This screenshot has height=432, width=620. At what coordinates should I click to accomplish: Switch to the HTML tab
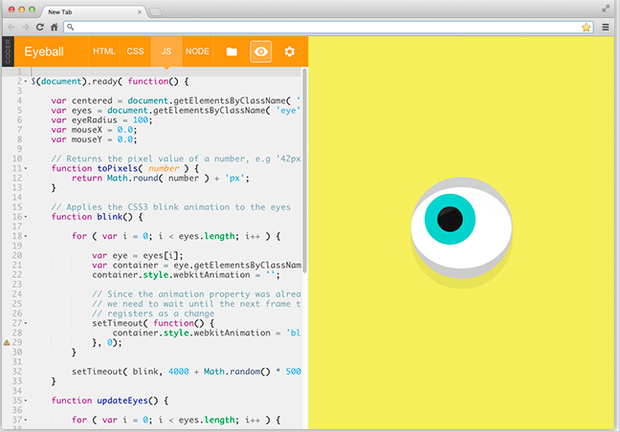click(x=104, y=51)
